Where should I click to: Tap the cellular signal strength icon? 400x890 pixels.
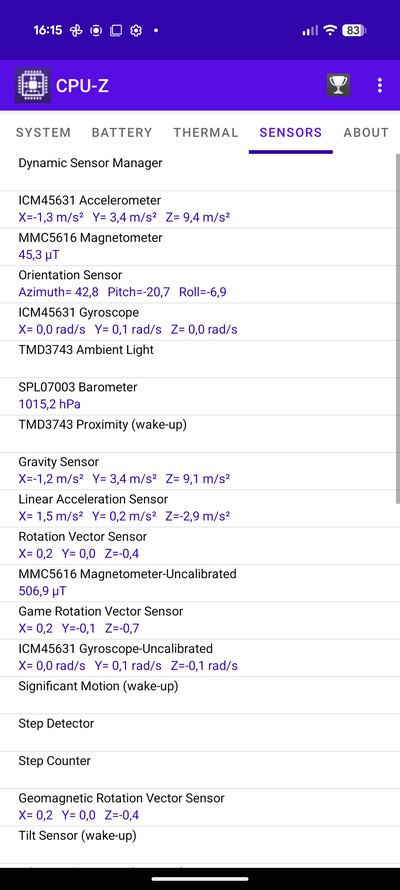(x=310, y=31)
